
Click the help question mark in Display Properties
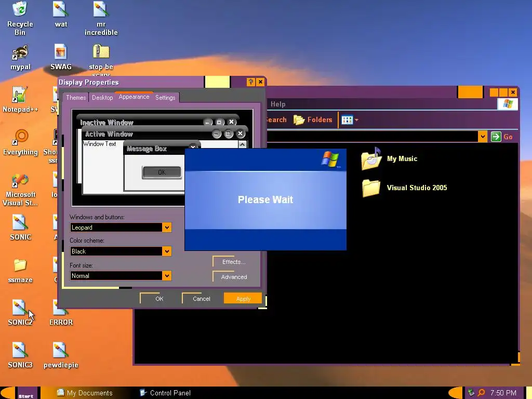[x=251, y=82]
